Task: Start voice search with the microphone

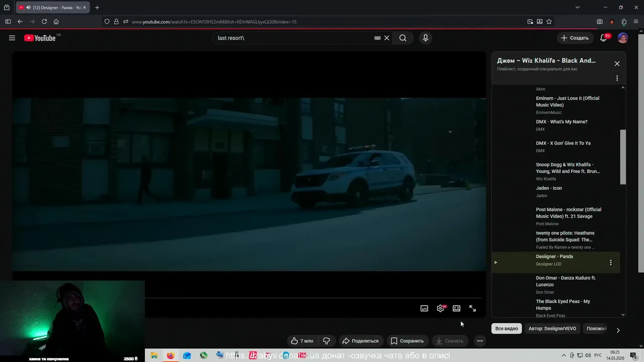Action: click(426, 38)
